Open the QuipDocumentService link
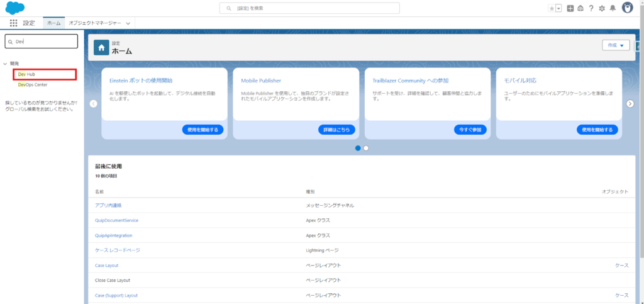Screen dimensions: 644x304 [x=116, y=220]
